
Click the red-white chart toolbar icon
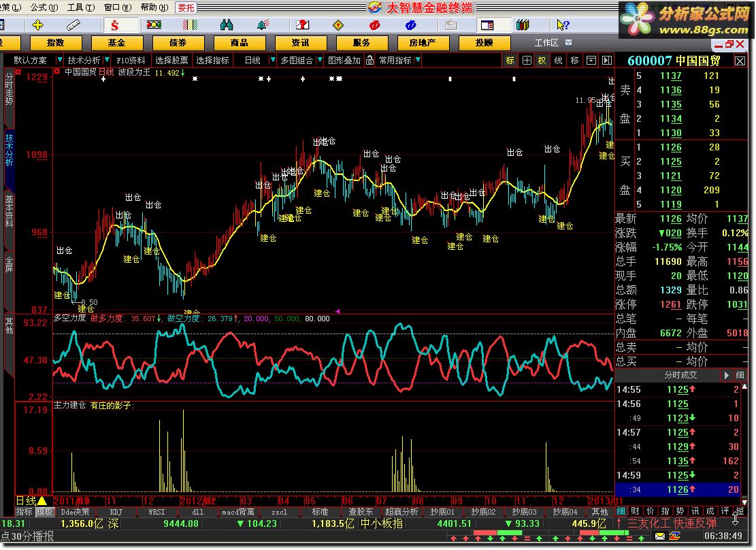pos(302,25)
